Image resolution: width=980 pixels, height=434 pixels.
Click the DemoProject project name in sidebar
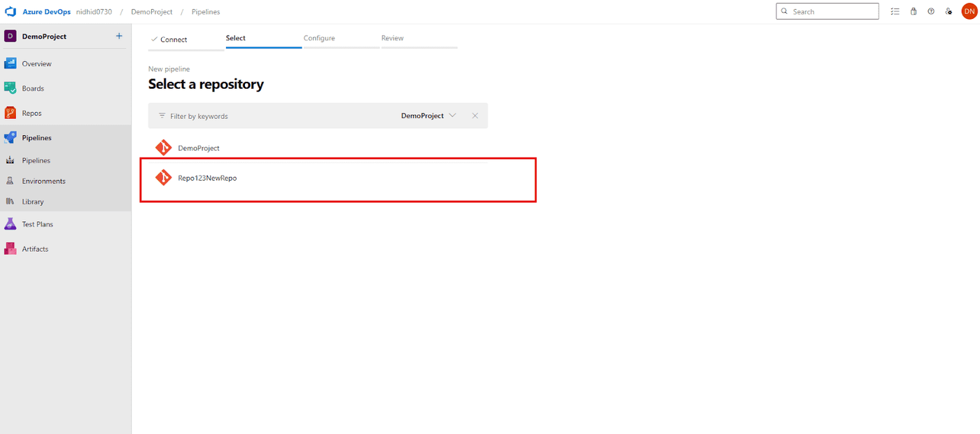(44, 36)
